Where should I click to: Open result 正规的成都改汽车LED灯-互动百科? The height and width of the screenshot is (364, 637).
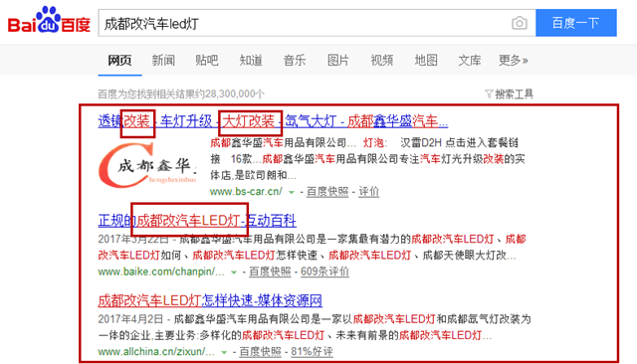point(197,221)
